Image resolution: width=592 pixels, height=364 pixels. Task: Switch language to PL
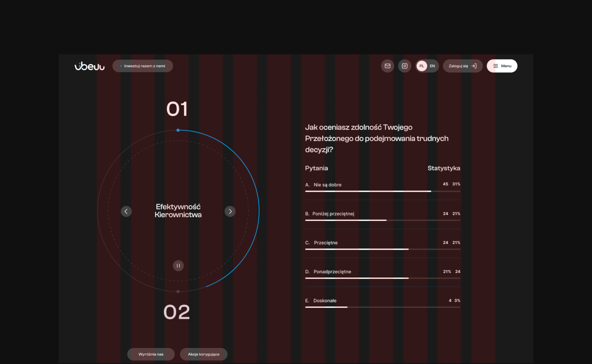[x=422, y=66]
